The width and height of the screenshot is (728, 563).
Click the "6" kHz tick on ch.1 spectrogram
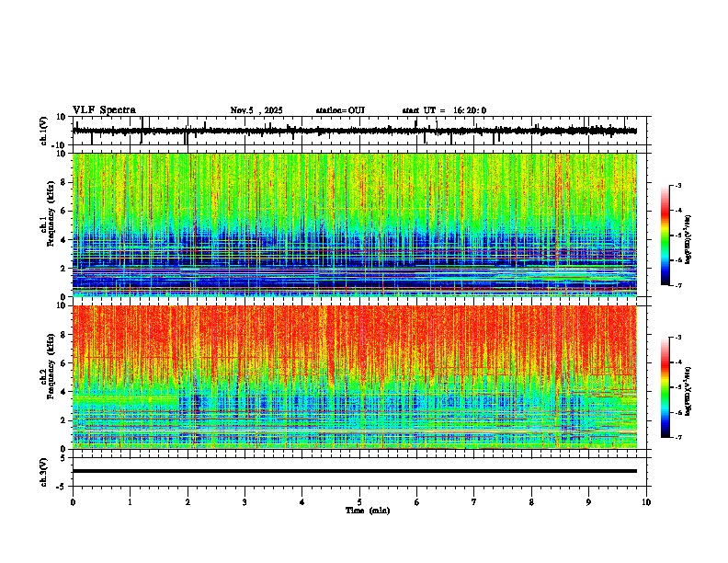[x=63, y=211]
